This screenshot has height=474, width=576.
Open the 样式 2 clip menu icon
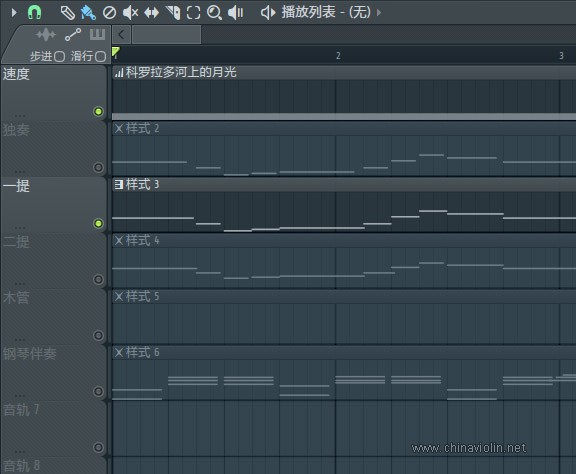pos(119,129)
